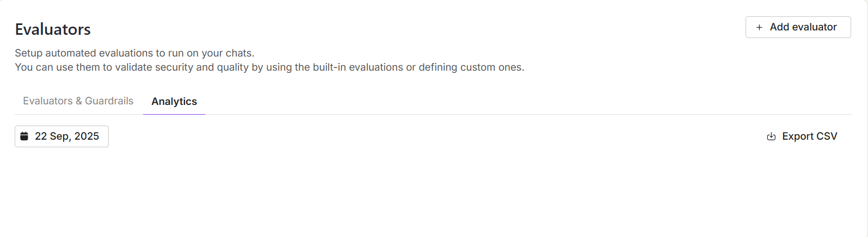Click the 'validate security and quality' description line
The width and height of the screenshot is (868, 237).
[269, 67]
